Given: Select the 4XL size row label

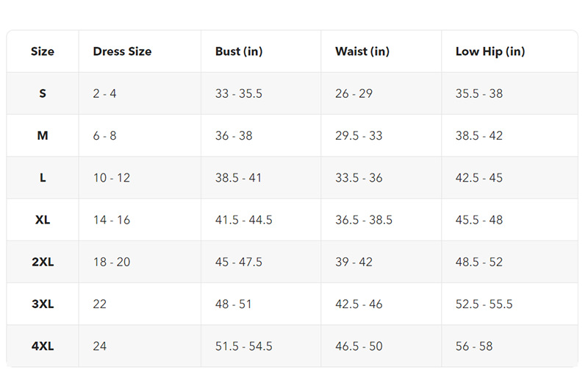Looking at the screenshot, I should (x=43, y=346).
